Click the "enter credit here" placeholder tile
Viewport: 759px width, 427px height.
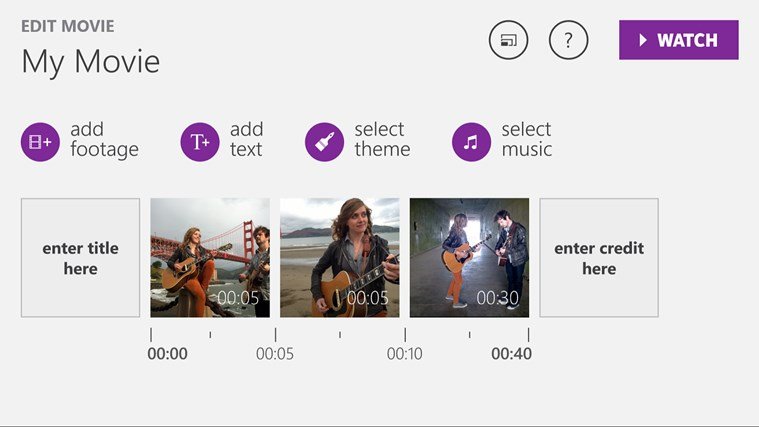(x=599, y=258)
